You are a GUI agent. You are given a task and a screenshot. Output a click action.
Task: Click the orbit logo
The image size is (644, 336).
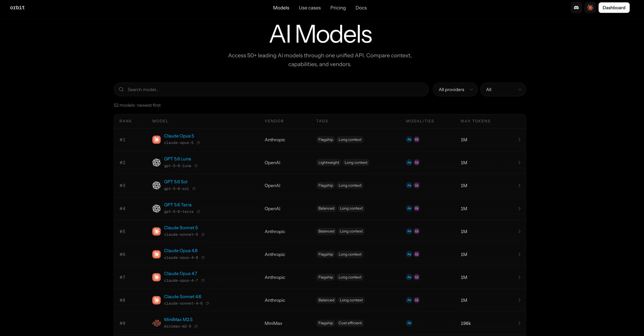click(x=17, y=8)
